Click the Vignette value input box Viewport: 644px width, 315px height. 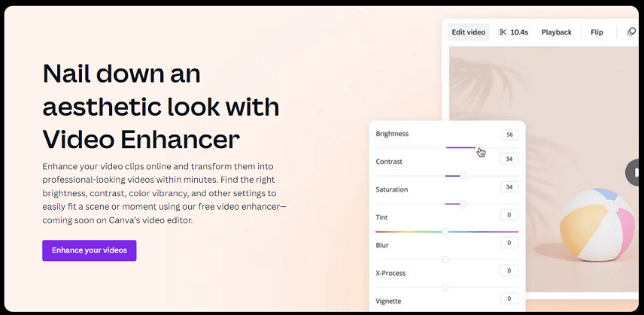[x=509, y=298]
